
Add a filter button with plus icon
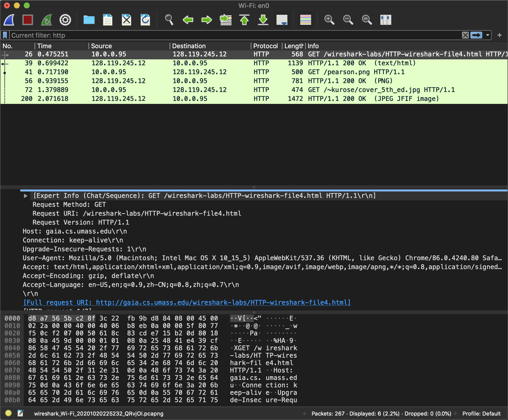(x=499, y=35)
